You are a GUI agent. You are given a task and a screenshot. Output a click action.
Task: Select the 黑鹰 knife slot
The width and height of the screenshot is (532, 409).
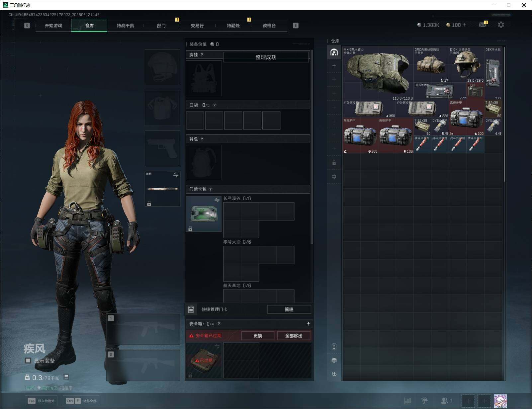pyautogui.click(x=162, y=189)
